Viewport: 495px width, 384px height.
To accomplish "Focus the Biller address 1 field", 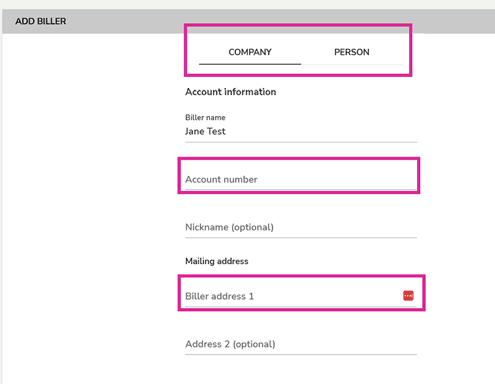I will [x=301, y=296].
